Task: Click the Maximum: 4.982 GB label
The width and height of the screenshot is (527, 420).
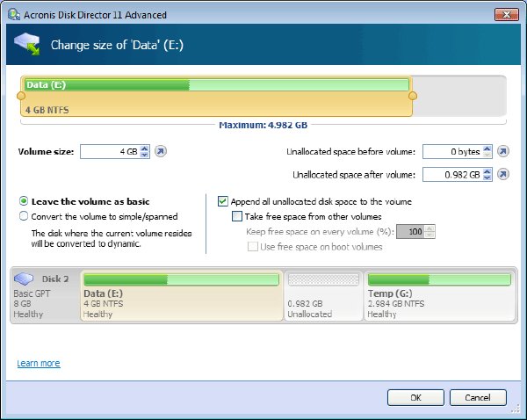Action: click(263, 125)
